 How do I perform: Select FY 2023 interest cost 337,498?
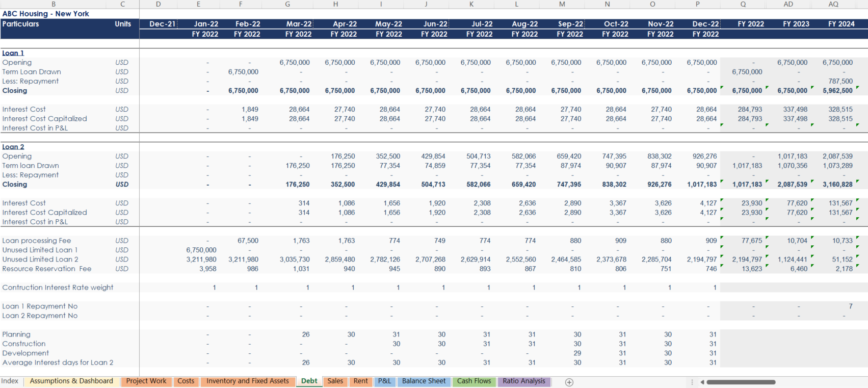(x=796, y=110)
